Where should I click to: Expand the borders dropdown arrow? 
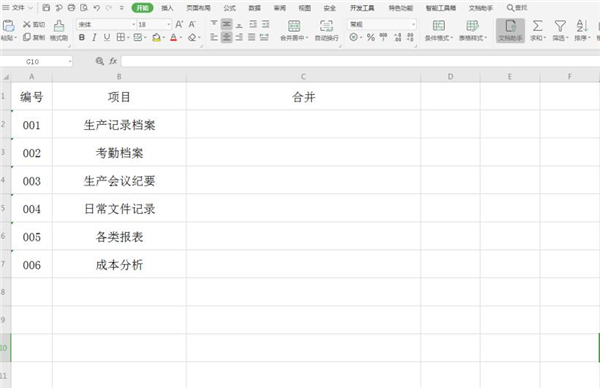[128, 37]
